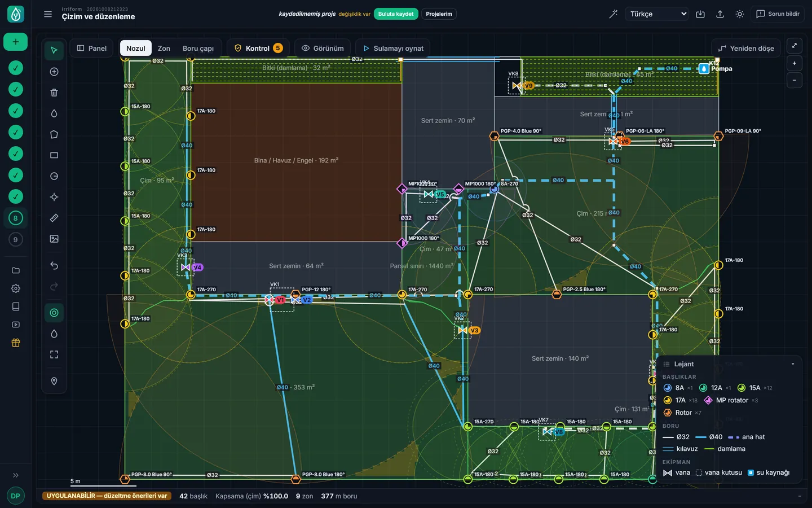
Task: Open settings gear in the left sidebar
Action: pyautogui.click(x=16, y=288)
